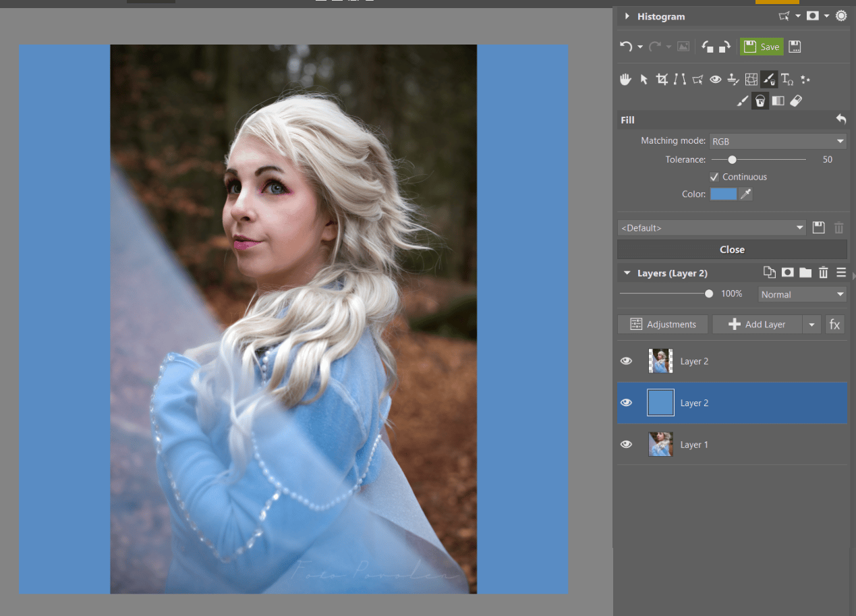The image size is (856, 616).
Task: Select the align lines tool
Action: [x=680, y=80]
